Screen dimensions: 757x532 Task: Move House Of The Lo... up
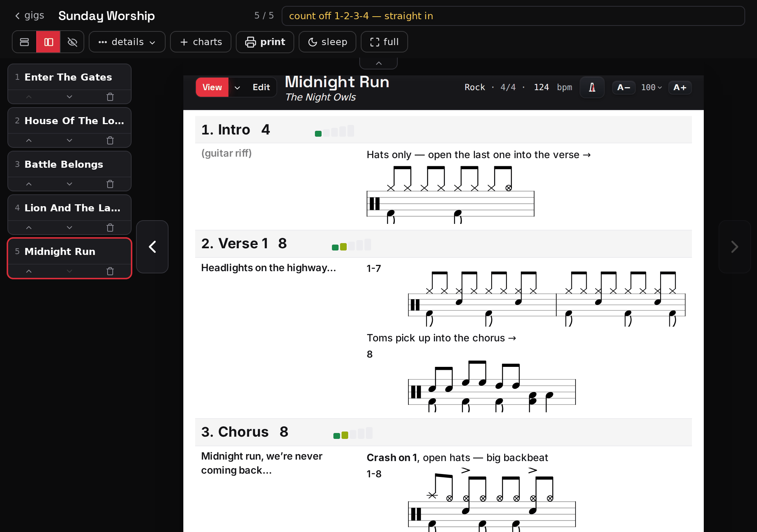[29, 140]
